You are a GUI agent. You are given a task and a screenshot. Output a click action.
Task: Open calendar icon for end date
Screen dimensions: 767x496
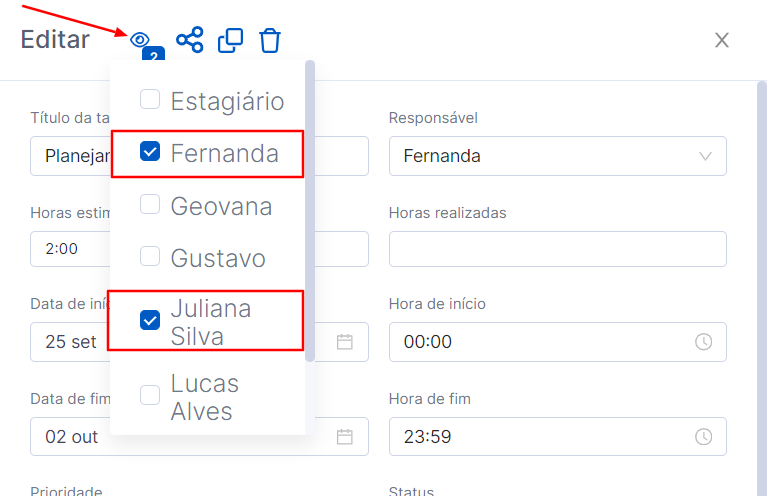click(345, 437)
